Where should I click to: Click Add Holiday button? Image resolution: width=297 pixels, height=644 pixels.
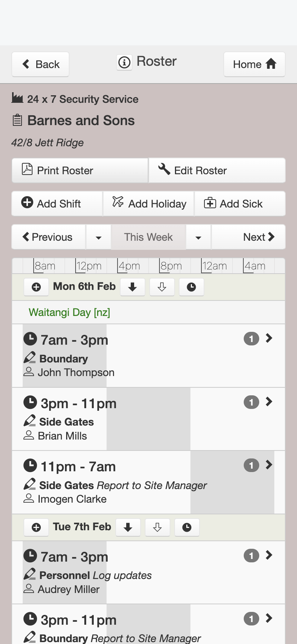(149, 204)
